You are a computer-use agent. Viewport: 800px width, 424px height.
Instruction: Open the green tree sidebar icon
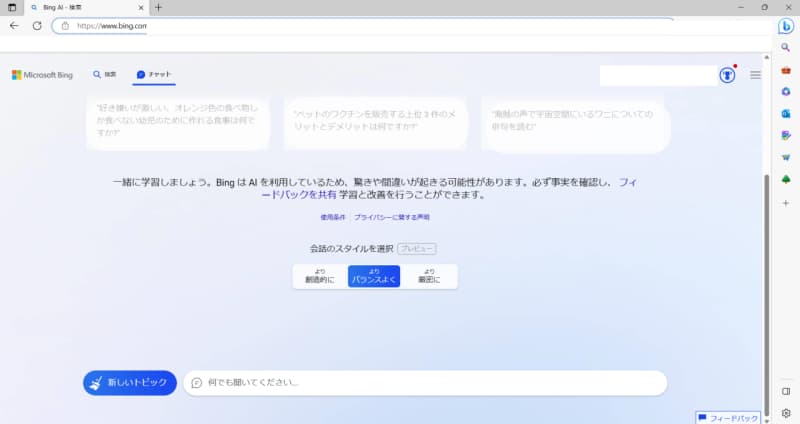tap(786, 180)
